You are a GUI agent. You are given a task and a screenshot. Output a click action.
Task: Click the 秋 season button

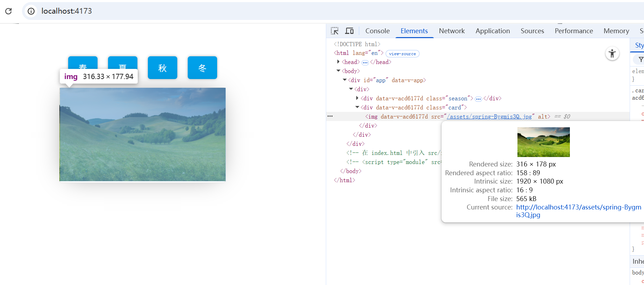click(163, 67)
